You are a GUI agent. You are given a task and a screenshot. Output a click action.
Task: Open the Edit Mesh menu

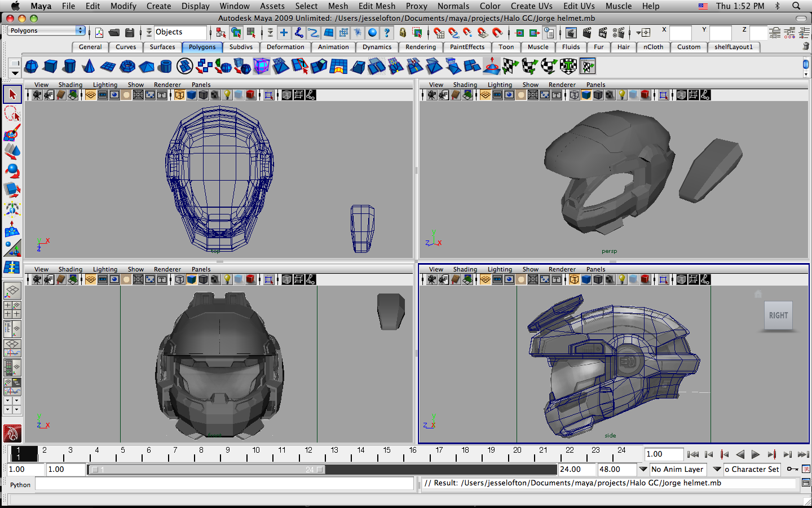coord(377,6)
